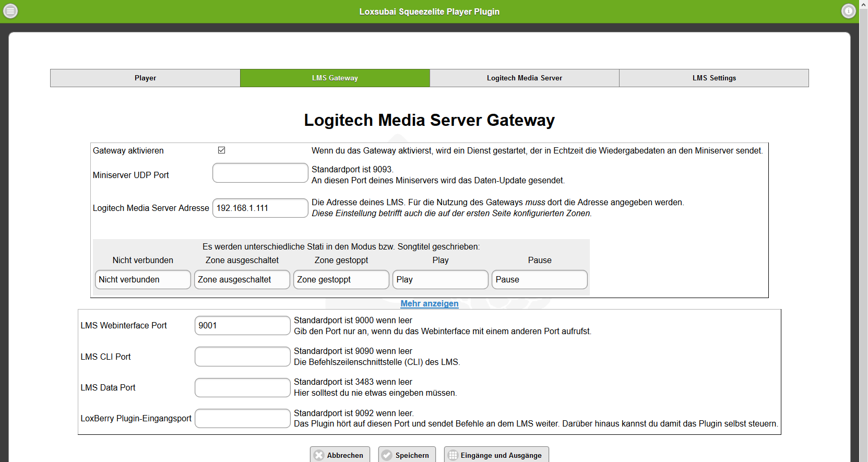This screenshot has height=462, width=868.
Task: Click the Gib den Port nur an text
Action: [x=443, y=331]
